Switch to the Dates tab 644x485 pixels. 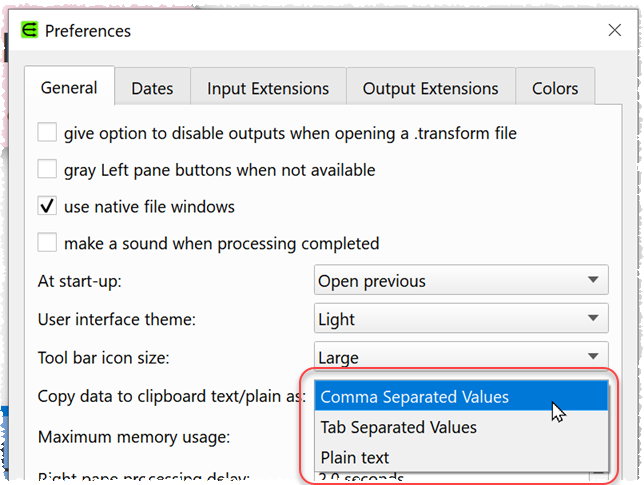pyautogui.click(x=152, y=88)
